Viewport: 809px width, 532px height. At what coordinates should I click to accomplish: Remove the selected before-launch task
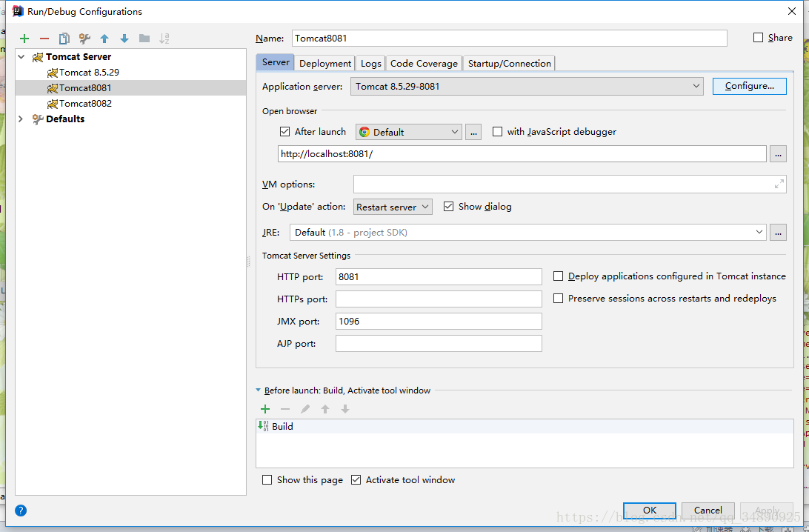[x=284, y=409]
